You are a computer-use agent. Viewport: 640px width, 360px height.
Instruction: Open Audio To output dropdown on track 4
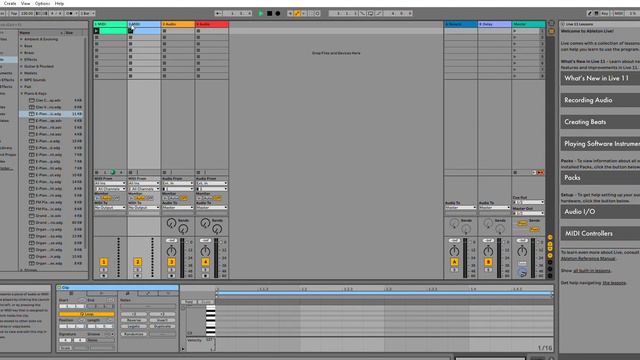[211, 208]
